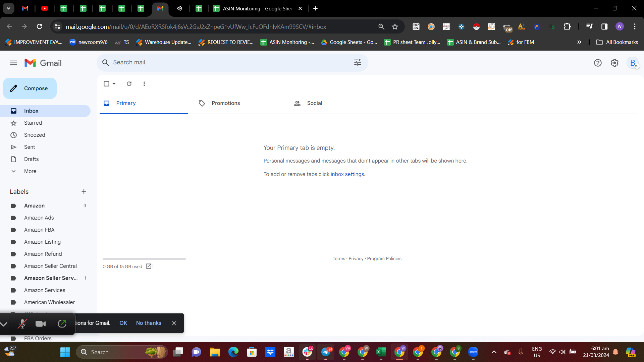Open the Privacy link
The height and width of the screenshot is (362, 644).
356,259
